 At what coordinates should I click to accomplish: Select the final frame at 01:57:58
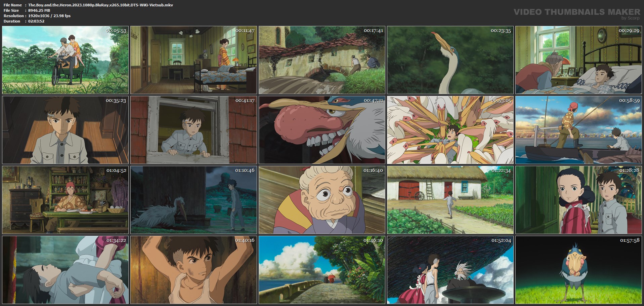[578, 270]
